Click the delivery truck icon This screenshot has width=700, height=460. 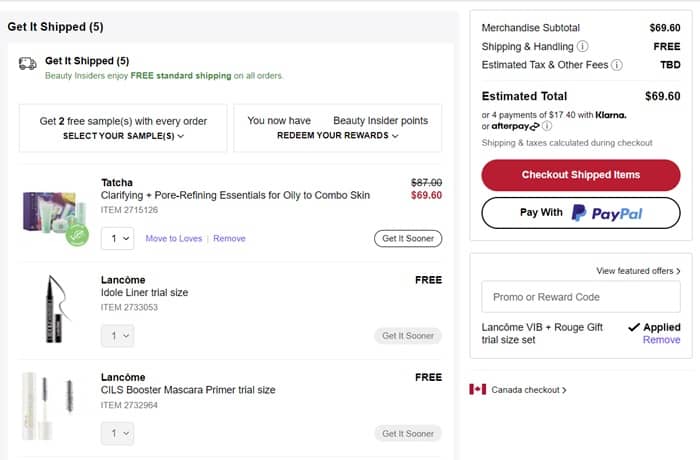pos(28,64)
